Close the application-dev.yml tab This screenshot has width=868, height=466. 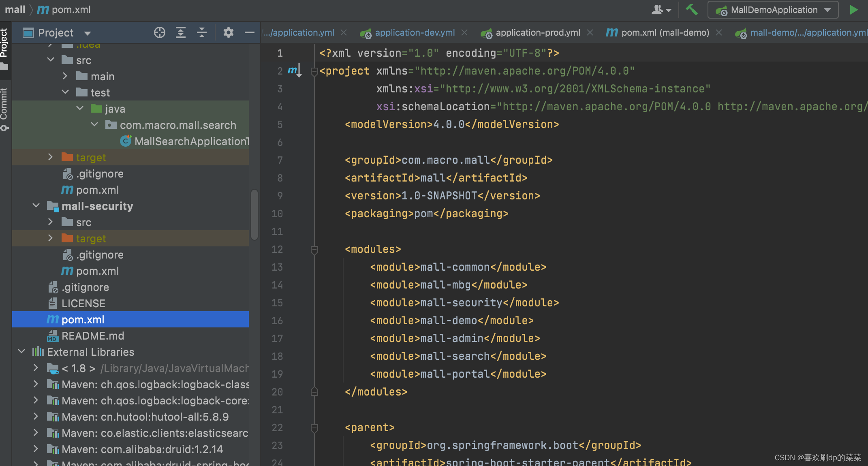(x=464, y=32)
